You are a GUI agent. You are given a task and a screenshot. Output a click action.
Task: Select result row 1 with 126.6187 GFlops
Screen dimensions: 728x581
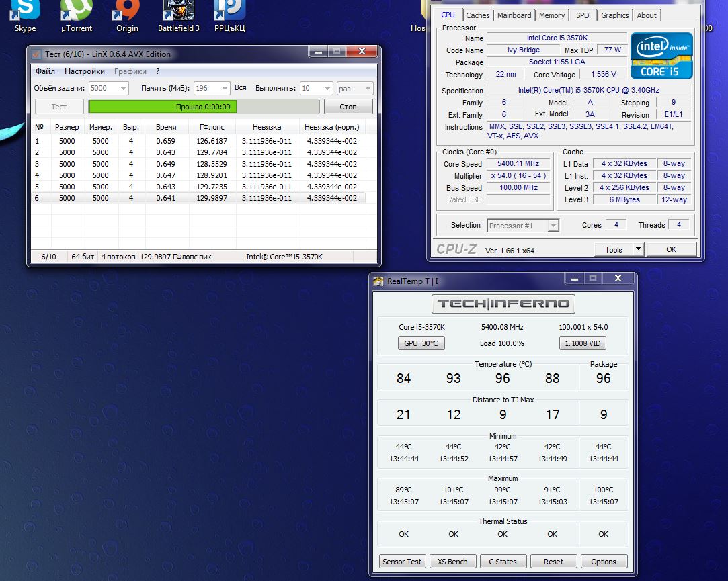click(x=199, y=141)
